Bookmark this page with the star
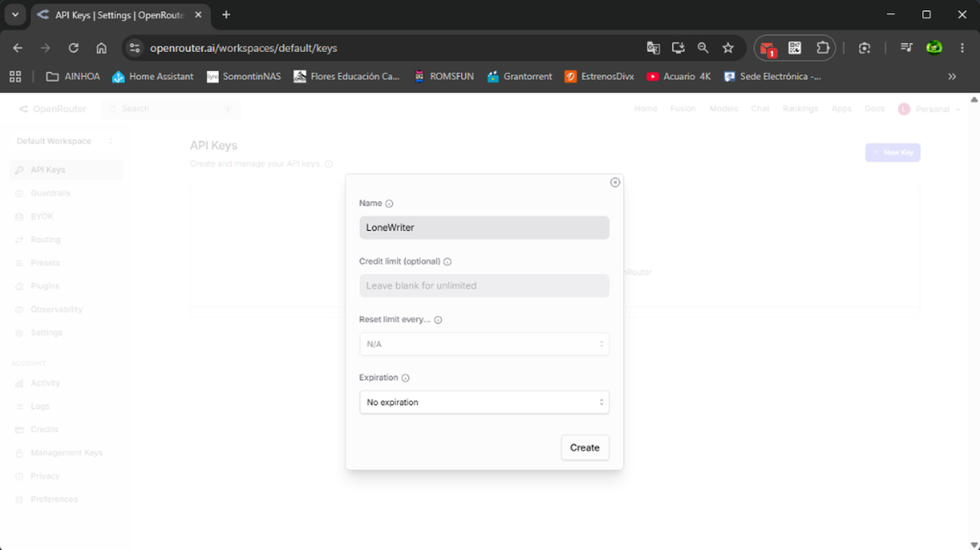The height and width of the screenshot is (550, 980). (x=728, y=48)
